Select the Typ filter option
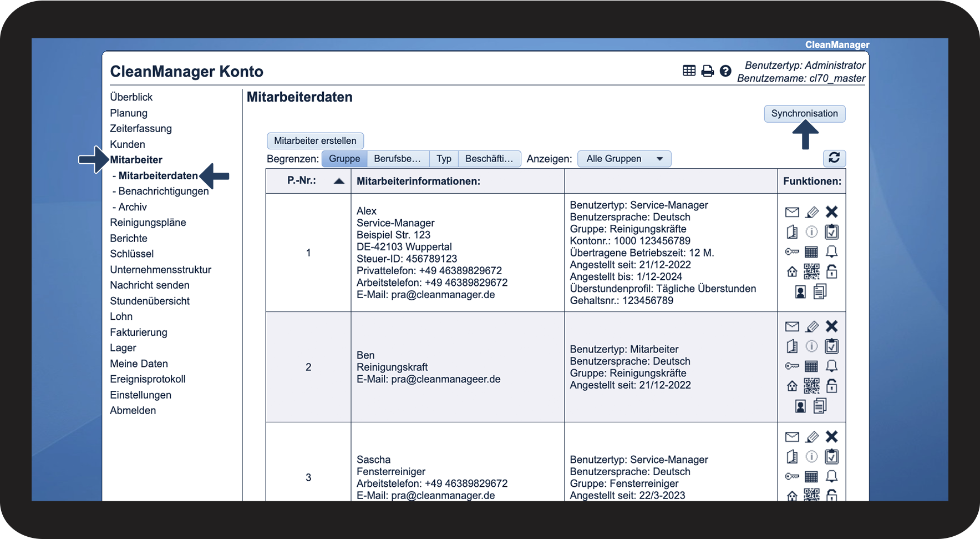 tap(444, 159)
